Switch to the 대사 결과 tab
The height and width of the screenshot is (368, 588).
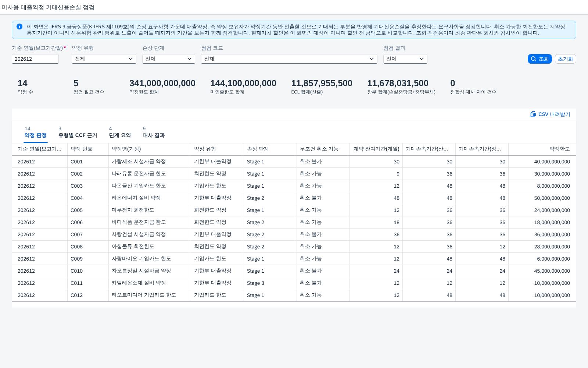point(154,132)
